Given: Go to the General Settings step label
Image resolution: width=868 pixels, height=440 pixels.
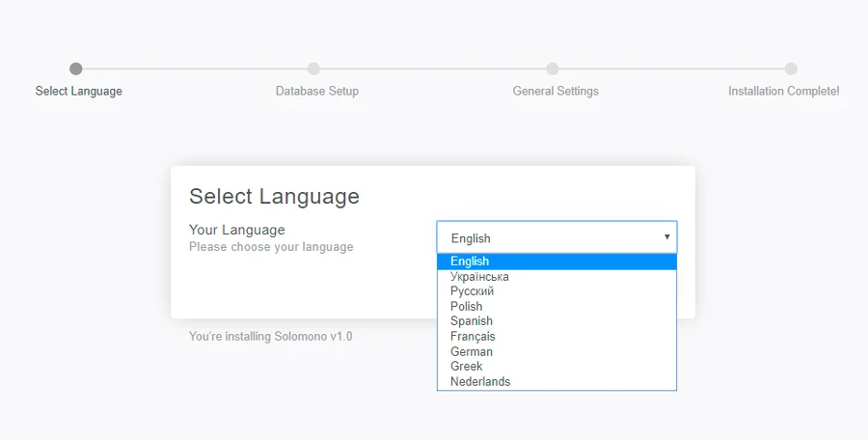Looking at the screenshot, I should pyautogui.click(x=556, y=92).
